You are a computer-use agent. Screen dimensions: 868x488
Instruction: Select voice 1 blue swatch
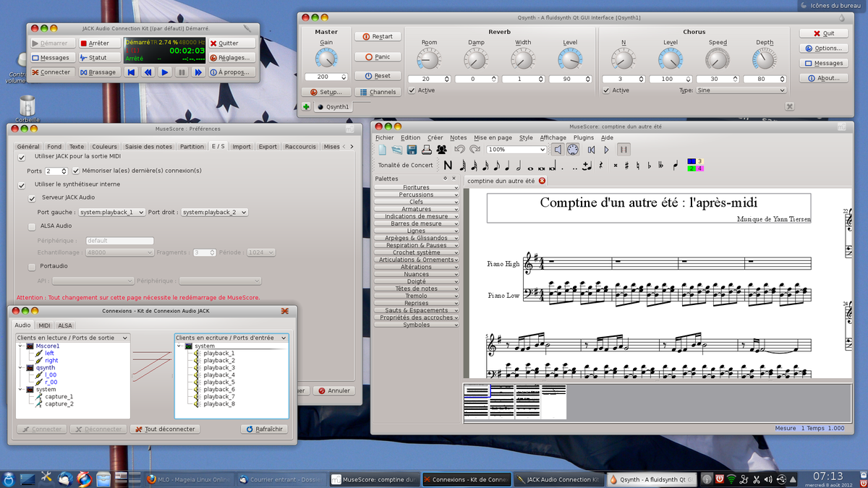click(x=692, y=161)
